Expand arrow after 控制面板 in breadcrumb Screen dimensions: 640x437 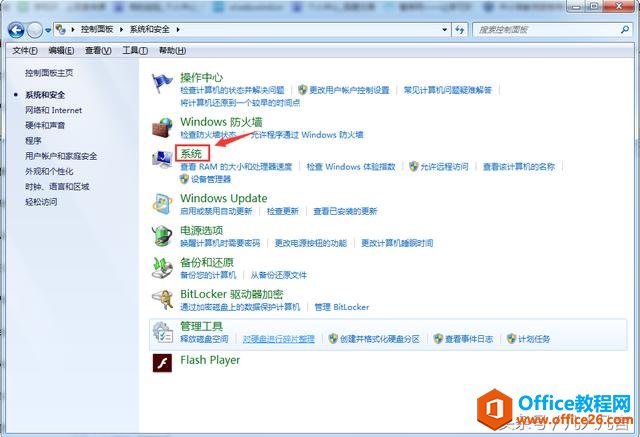(x=122, y=29)
